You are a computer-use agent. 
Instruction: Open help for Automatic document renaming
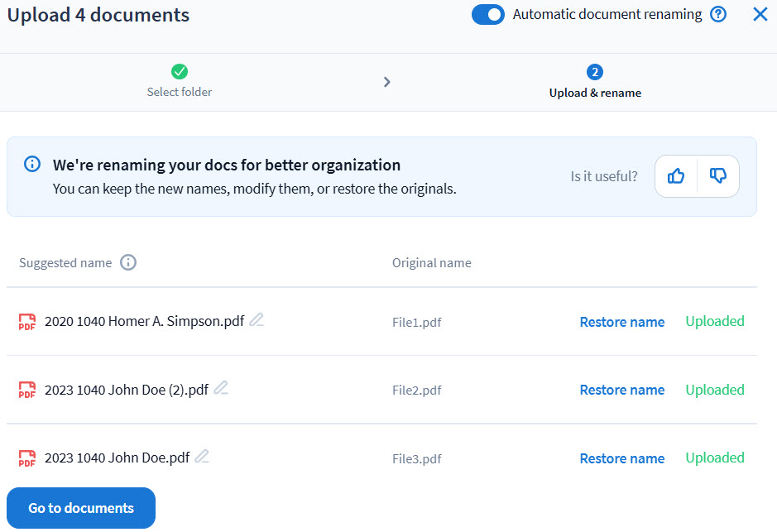click(x=718, y=14)
